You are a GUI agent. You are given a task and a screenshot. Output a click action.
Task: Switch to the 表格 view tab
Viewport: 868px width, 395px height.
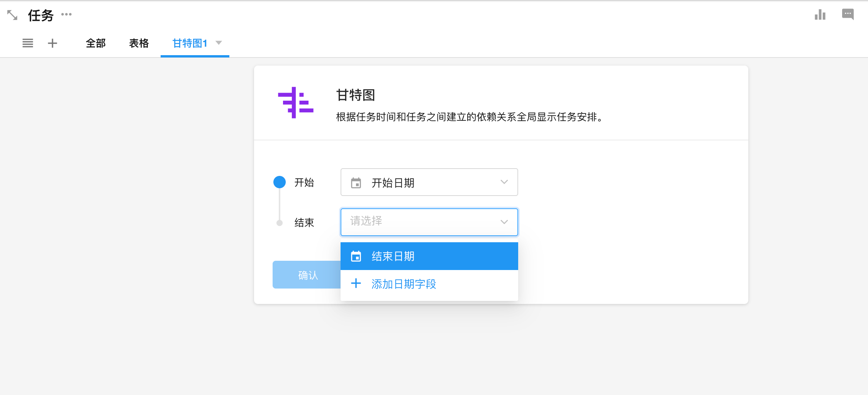(139, 43)
